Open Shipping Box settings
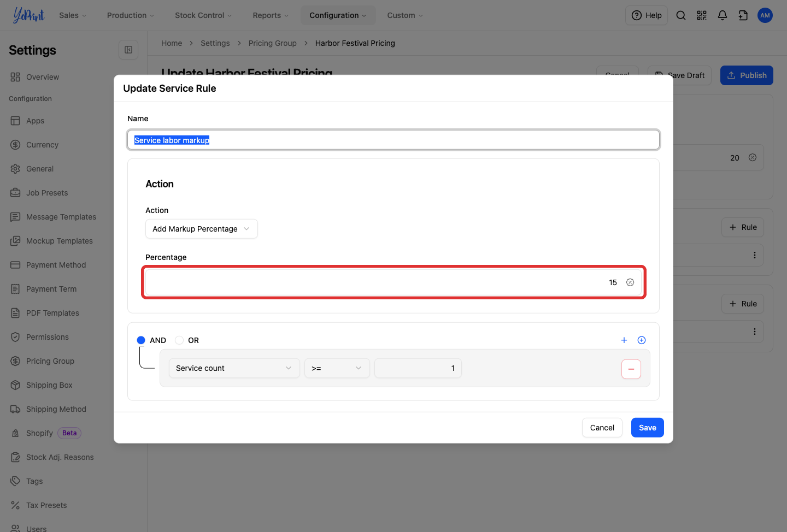Screen dimensions: 787x532 pos(49,385)
